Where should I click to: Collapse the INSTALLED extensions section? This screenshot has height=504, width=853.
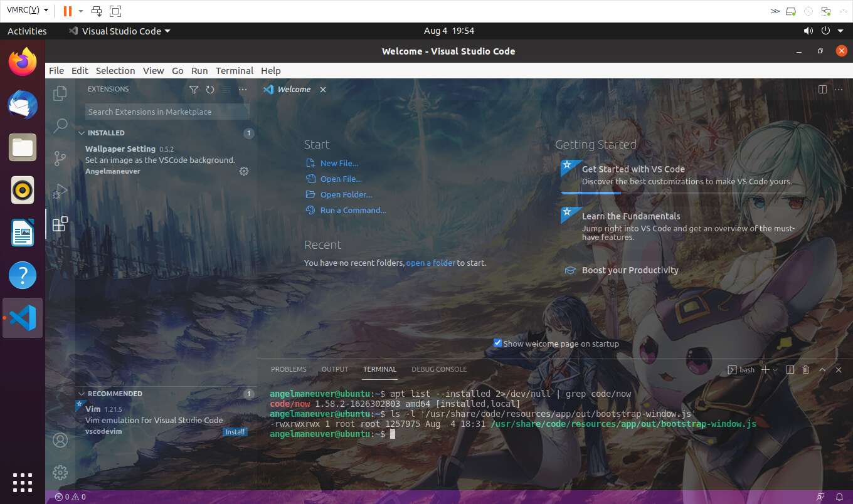[105, 133]
